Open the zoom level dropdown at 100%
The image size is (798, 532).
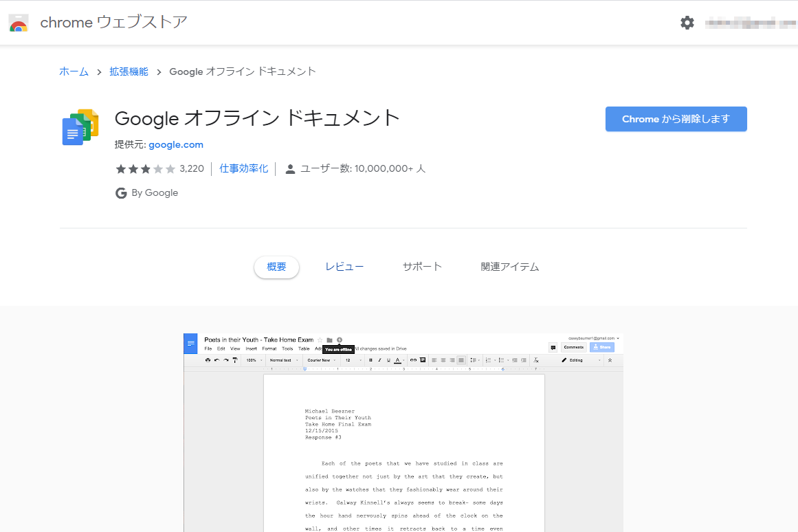[250, 361]
